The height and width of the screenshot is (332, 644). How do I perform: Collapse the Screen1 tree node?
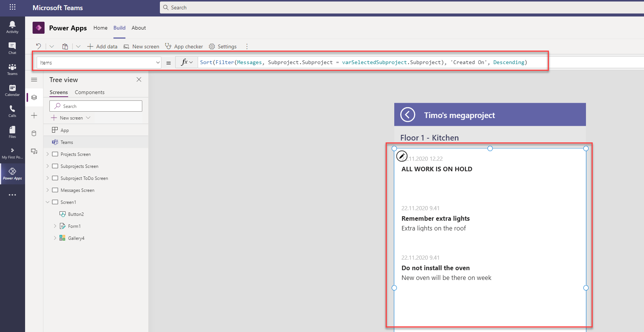pos(48,202)
